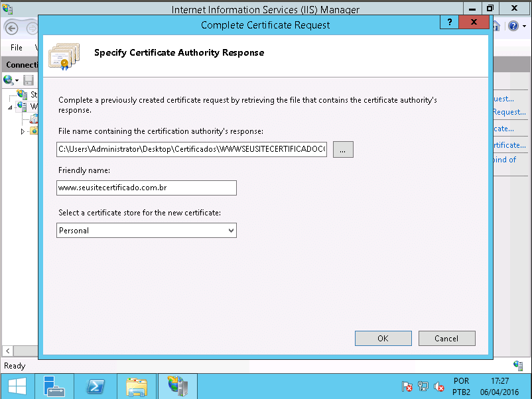Viewport: 532px width, 399px height.
Task: Click the network tray icon
Action: coord(423,386)
